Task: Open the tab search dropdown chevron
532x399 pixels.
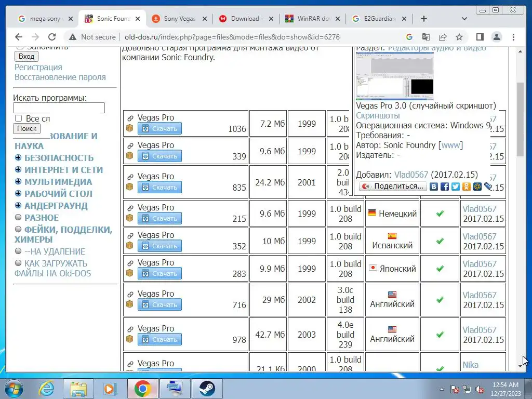Action: click(x=464, y=19)
